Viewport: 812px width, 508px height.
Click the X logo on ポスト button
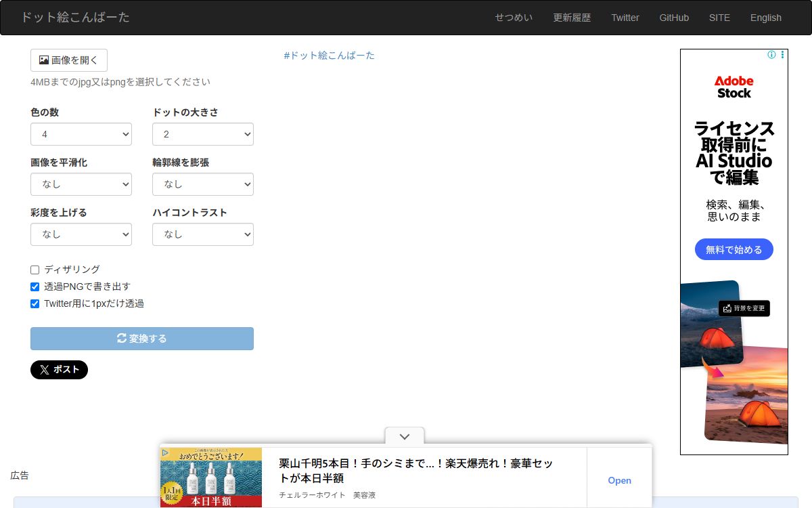point(45,370)
